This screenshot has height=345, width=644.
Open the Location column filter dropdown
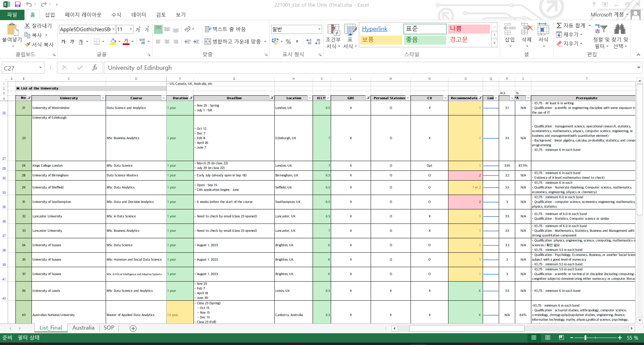coord(310,98)
